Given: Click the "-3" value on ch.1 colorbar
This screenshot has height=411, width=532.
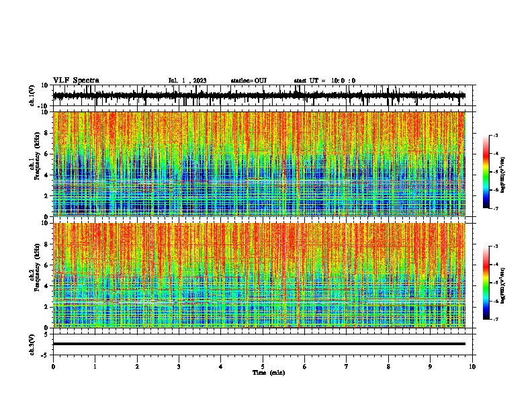Looking at the screenshot, I should tap(496, 135).
